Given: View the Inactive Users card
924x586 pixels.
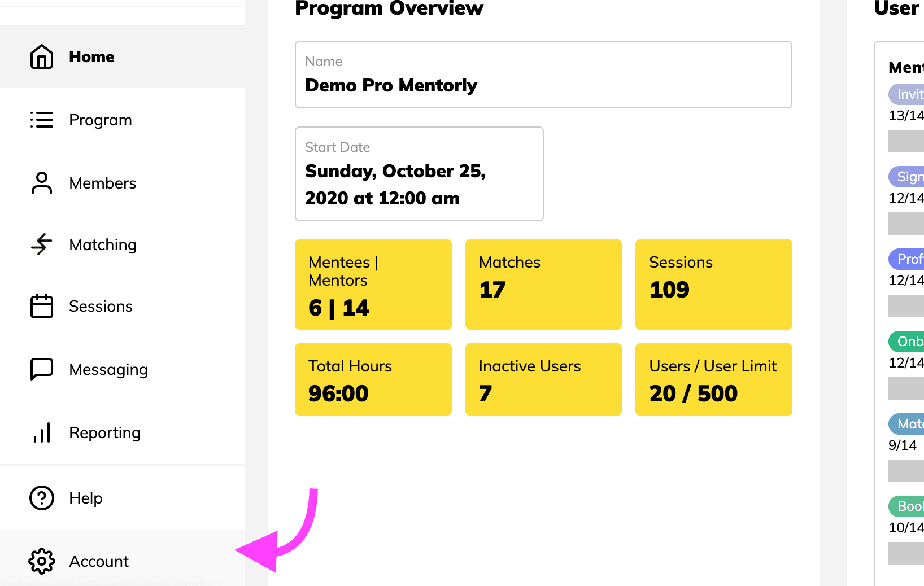Looking at the screenshot, I should [543, 379].
